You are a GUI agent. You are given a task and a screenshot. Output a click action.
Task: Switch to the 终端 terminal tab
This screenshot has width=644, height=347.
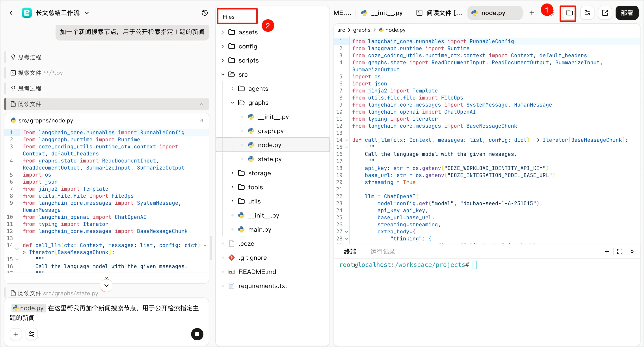tap(350, 251)
